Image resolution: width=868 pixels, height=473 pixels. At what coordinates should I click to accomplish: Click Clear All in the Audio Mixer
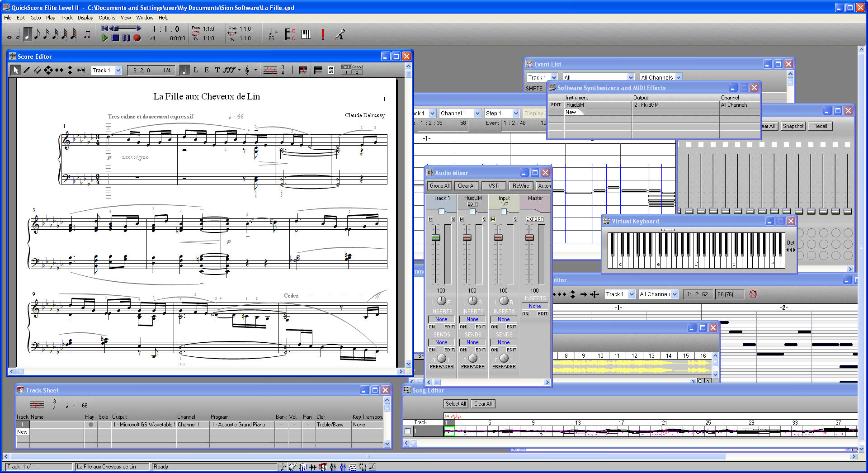466,185
